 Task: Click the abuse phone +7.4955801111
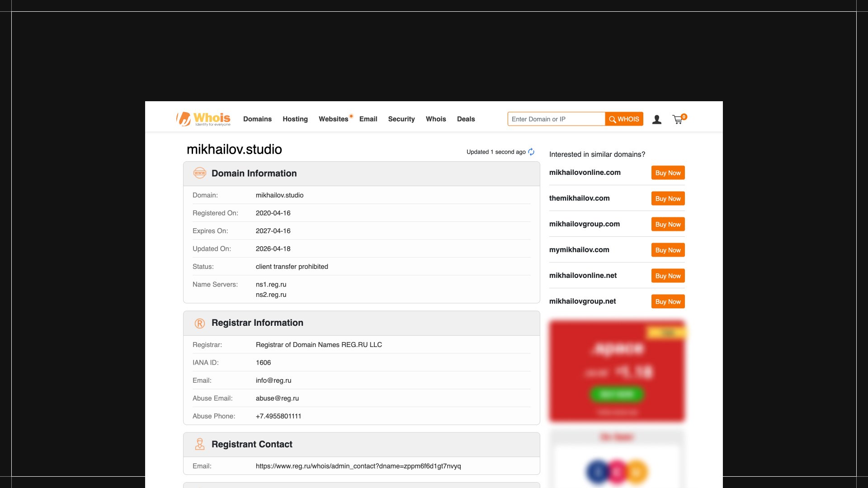point(278,416)
